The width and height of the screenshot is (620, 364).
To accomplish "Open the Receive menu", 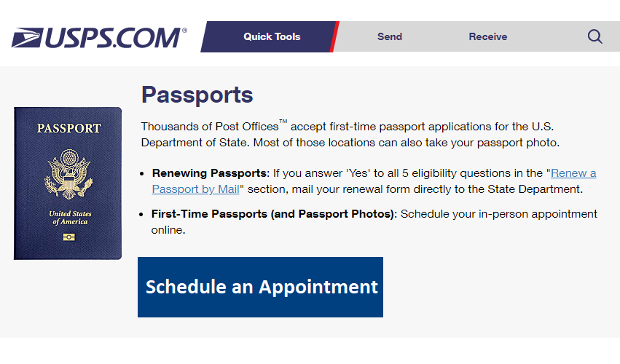I will pos(488,36).
